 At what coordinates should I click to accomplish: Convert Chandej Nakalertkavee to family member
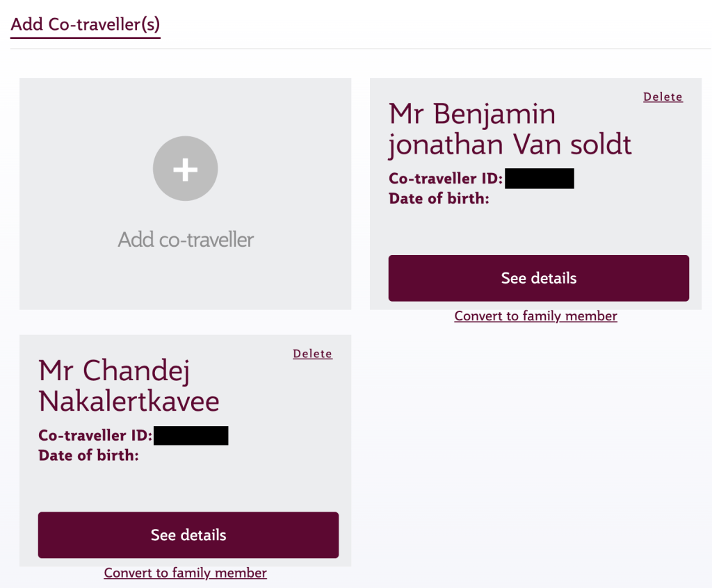tap(185, 573)
